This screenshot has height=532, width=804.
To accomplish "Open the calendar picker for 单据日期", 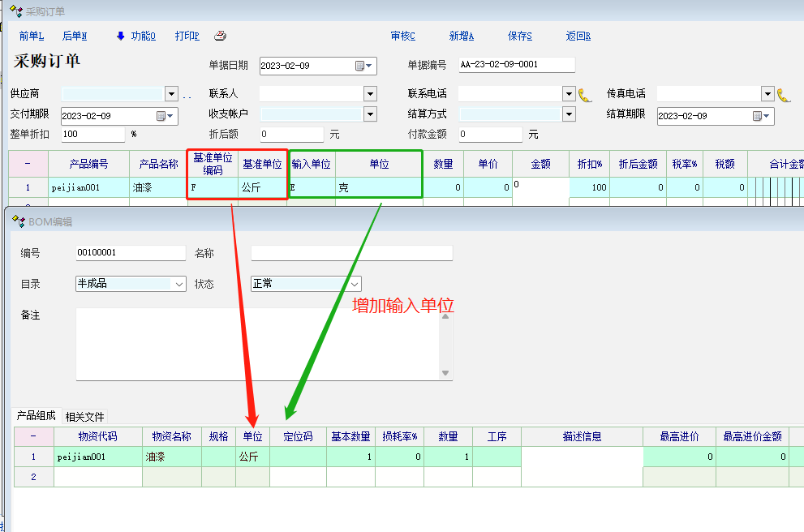I will pyautogui.click(x=361, y=66).
